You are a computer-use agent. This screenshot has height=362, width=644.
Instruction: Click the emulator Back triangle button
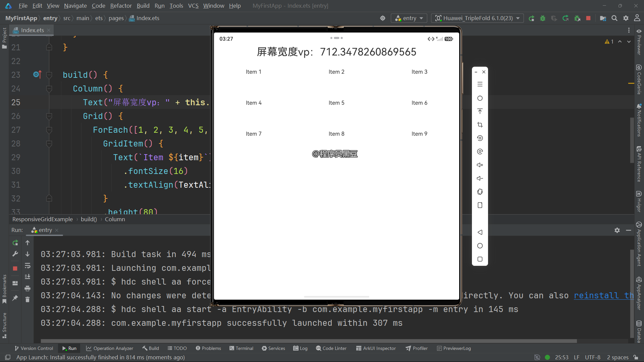click(480, 232)
